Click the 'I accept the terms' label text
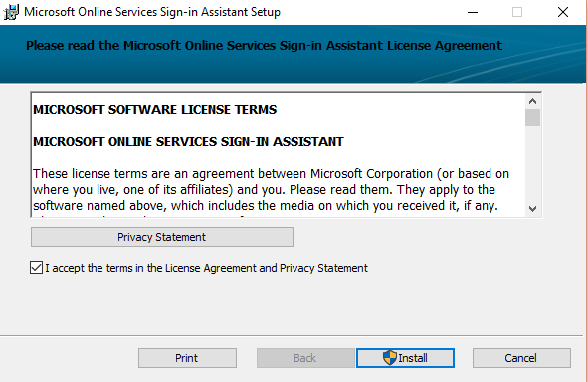Screen dimensions: 588x382 click(x=206, y=268)
